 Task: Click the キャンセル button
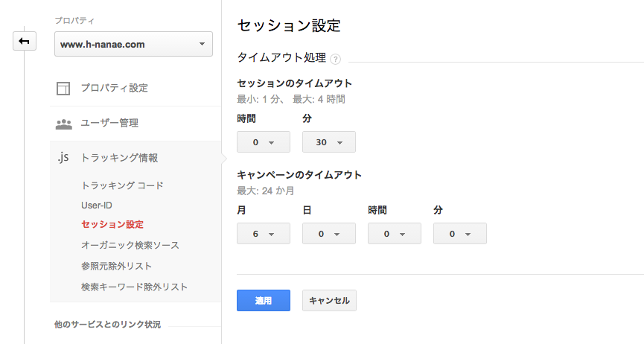[329, 300]
